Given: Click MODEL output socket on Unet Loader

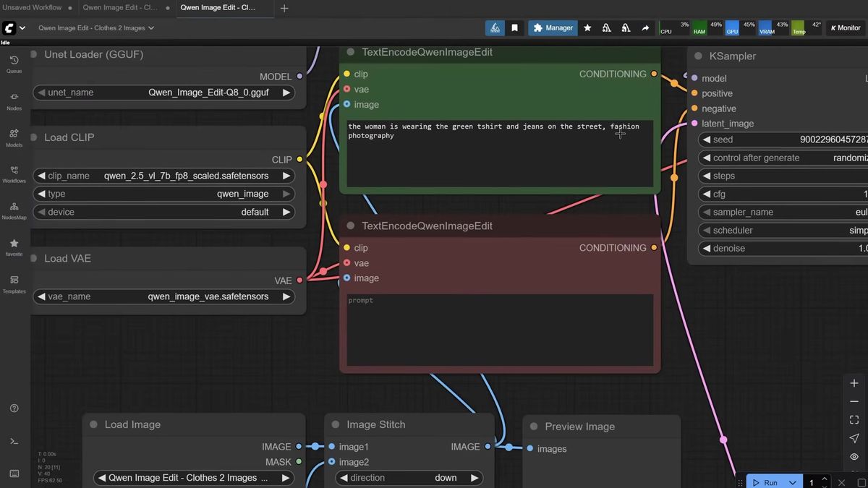Looking at the screenshot, I should click(x=299, y=77).
